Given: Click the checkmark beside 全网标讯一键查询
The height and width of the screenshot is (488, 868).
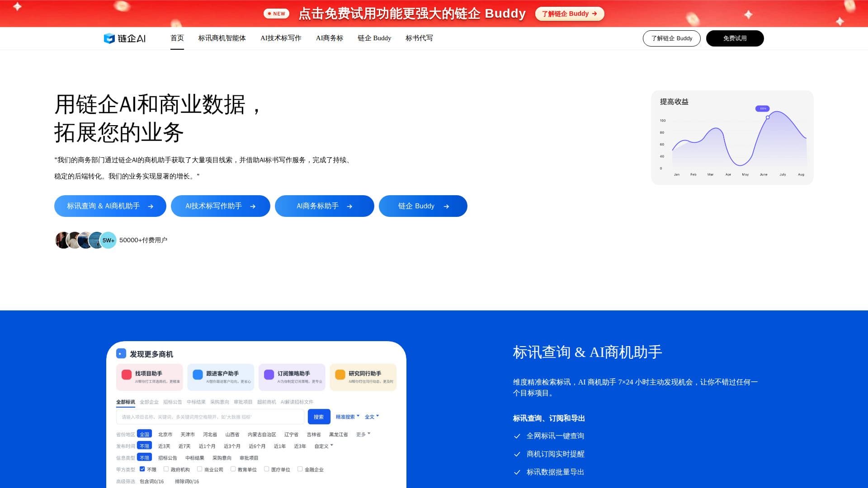Looking at the screenshot, I should 517,436.
